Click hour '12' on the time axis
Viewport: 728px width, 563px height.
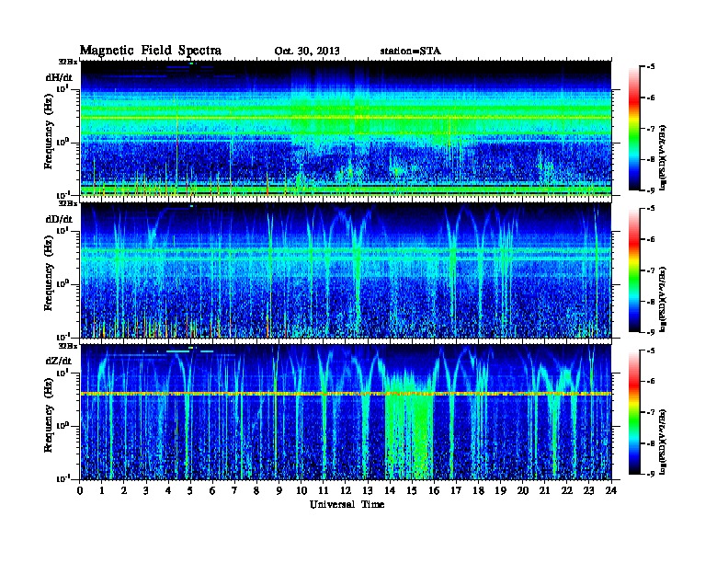point(346,490)
